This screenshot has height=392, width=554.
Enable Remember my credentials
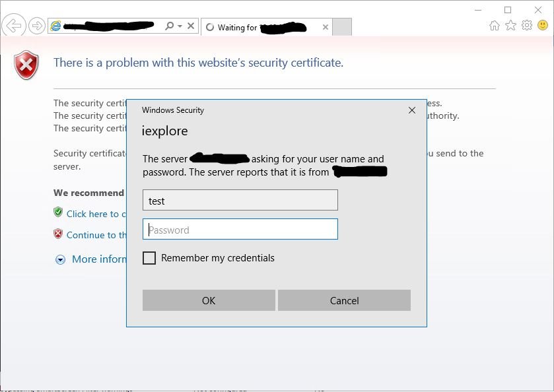[x=149, y=258]
